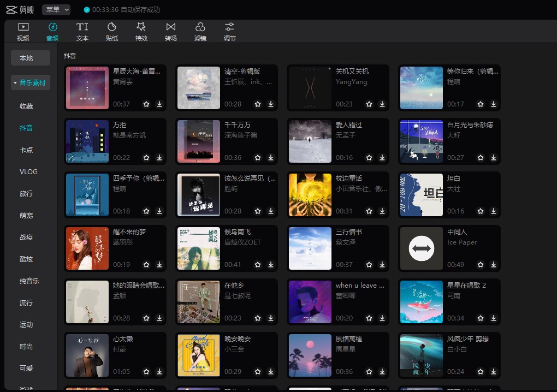Open the 菜单 dropdown menu
Image resolution: width=557 pixels, height=392 pixels.
pos(56,10)
